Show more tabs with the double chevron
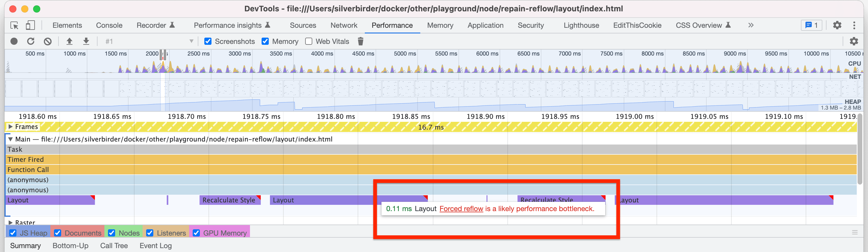Image resolution: width=868 pixels, height=252 pixels. 751,25
